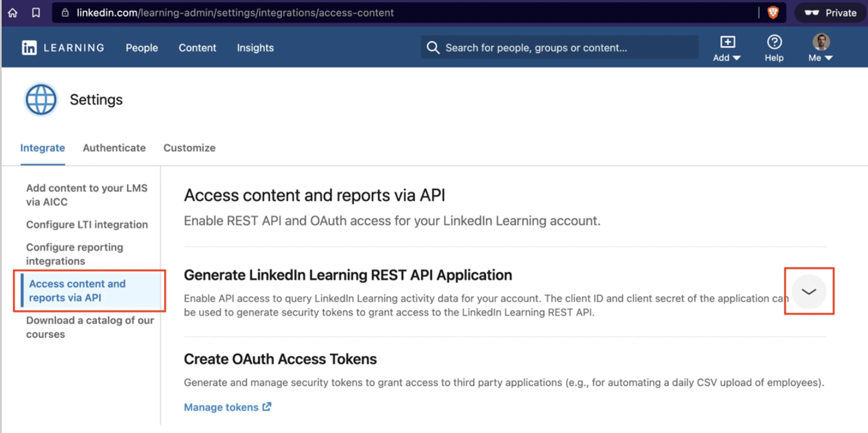868x433 pixels.
Task: Click the Brave shield icon
Action: pos(773,13)
